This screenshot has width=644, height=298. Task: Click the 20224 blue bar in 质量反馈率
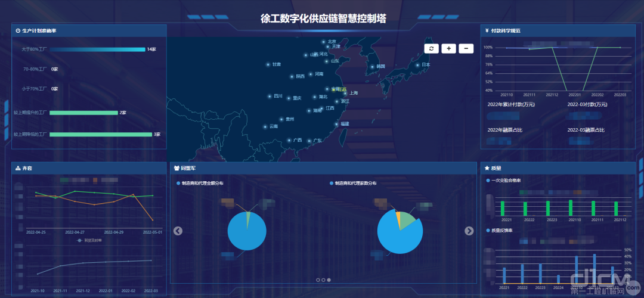click(558, 279)
